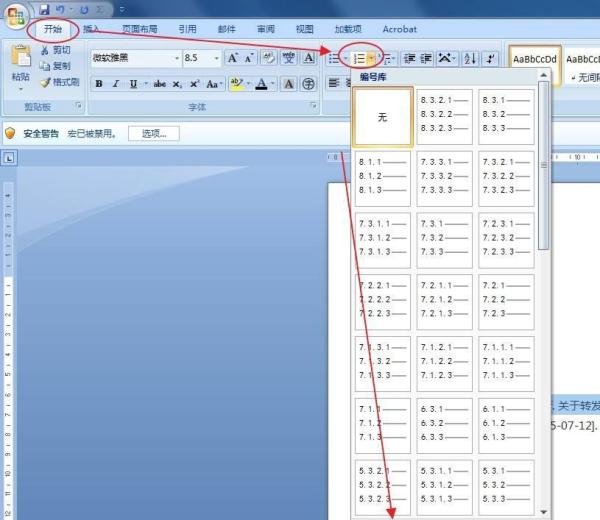
Task: Toggle superscript formatting
Action: (194, 83)
